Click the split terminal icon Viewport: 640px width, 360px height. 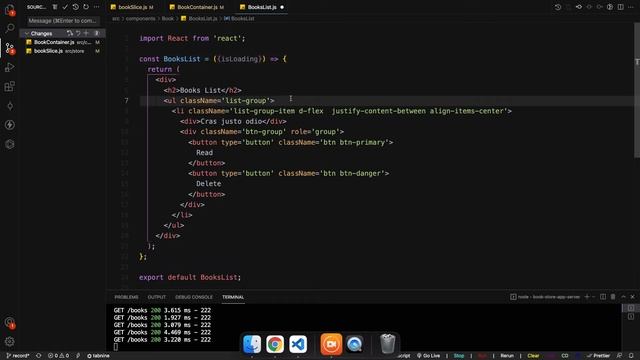[603, 297]
